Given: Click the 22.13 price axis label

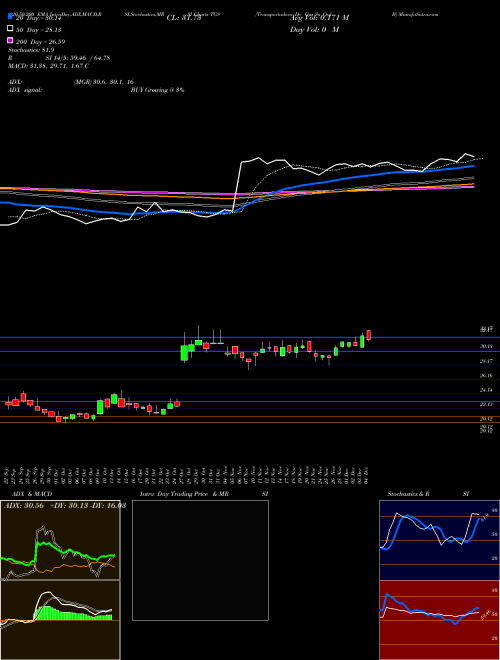Looking at the screenshot, I should coord(486,405).
